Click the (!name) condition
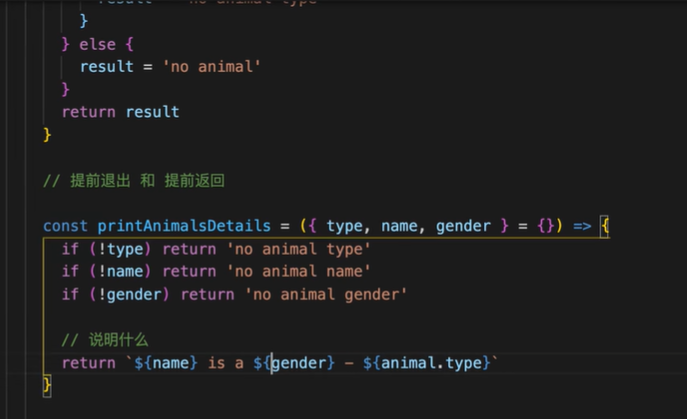Screen dimensions: 687x419 click(x=120, y=271)
